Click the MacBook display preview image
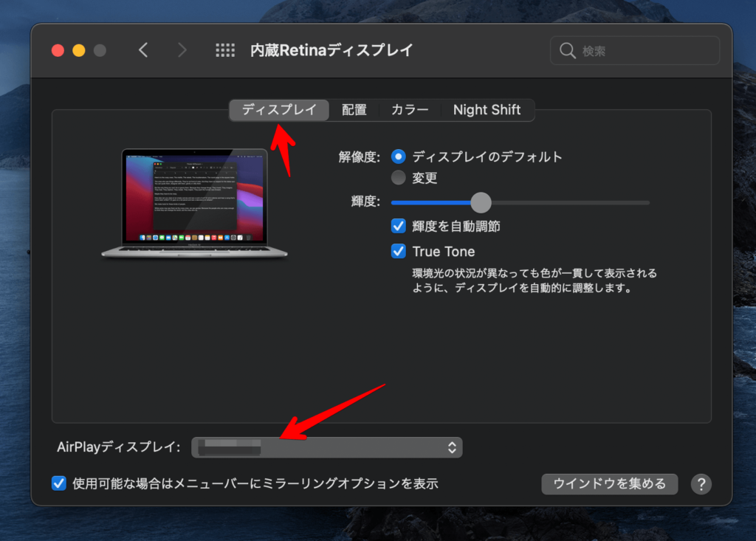Image resolution: width=756 pixels, height=541 pixels. [x=194, y=203]
